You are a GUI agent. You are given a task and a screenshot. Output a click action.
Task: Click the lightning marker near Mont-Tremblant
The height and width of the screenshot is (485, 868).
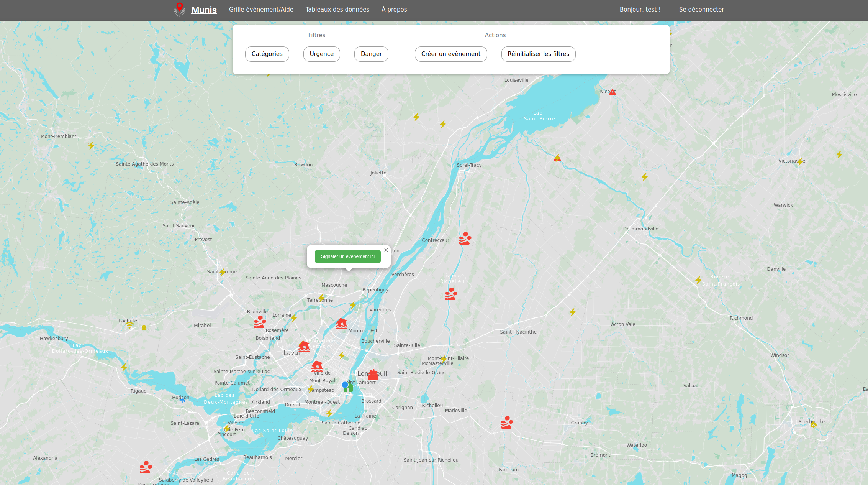(x=91, y=146)
